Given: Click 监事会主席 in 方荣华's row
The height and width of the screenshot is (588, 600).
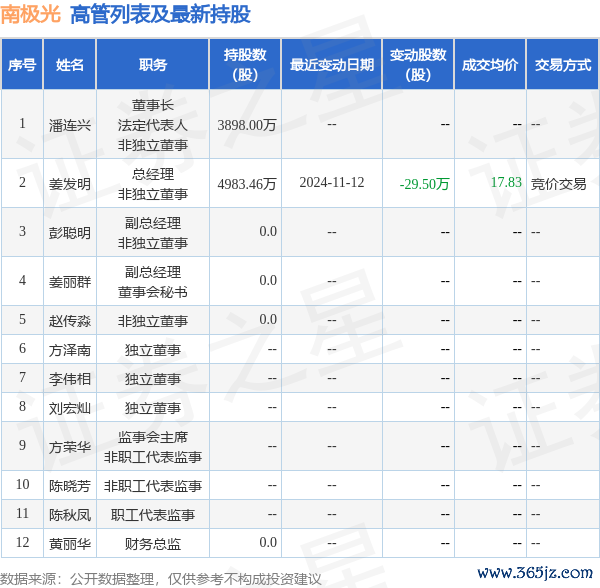Looking at the screenshot, I should [x=153, y=437].
